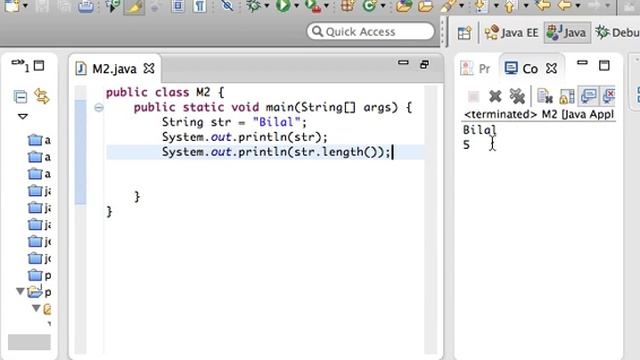Toggle Block Selection mode
This screenshot has height=360, width=640.
coord(178,6)
